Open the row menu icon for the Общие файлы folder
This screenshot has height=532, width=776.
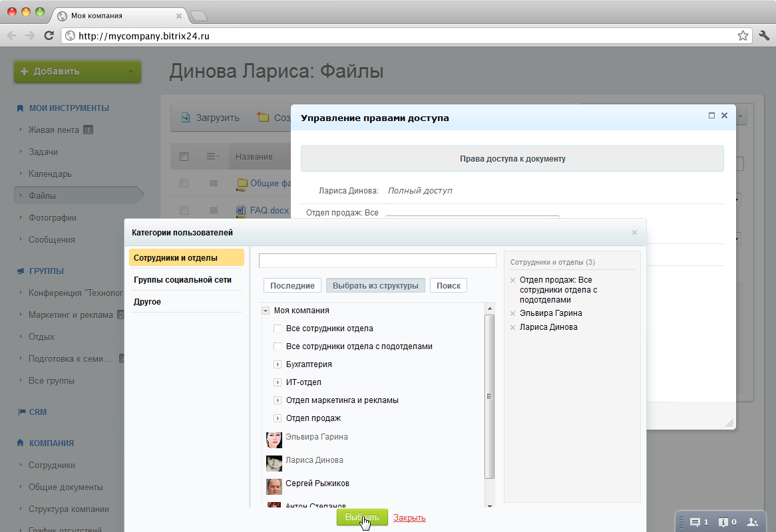(x=214, y=184)
